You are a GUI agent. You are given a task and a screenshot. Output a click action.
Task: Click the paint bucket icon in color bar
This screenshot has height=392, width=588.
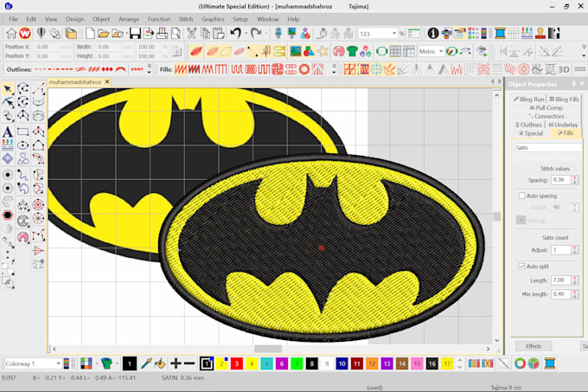[160, 363]
